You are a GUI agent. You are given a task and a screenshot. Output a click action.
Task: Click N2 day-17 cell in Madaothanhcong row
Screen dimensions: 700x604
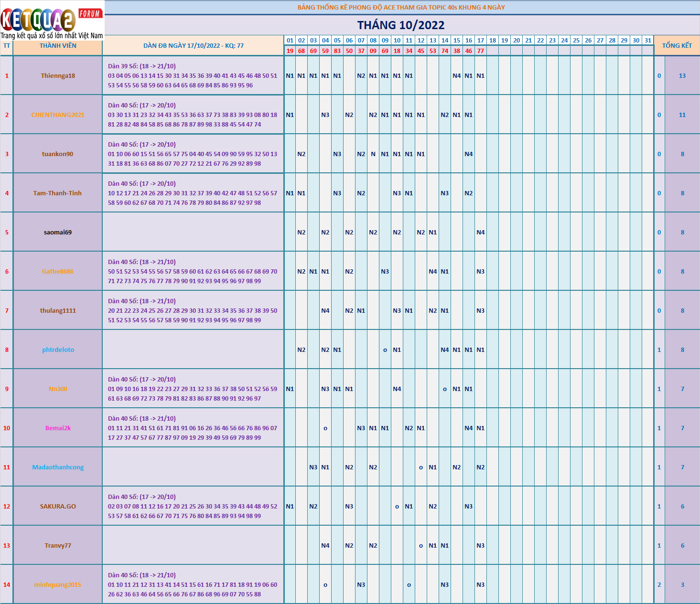click(481, 467)
